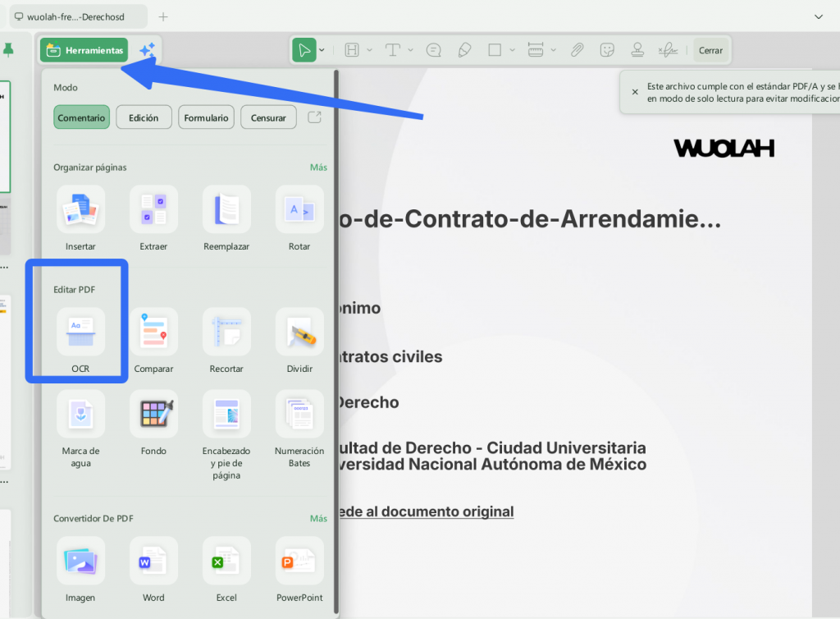
Task: Open Encabezado y pie de página
Action: (226, 435)
